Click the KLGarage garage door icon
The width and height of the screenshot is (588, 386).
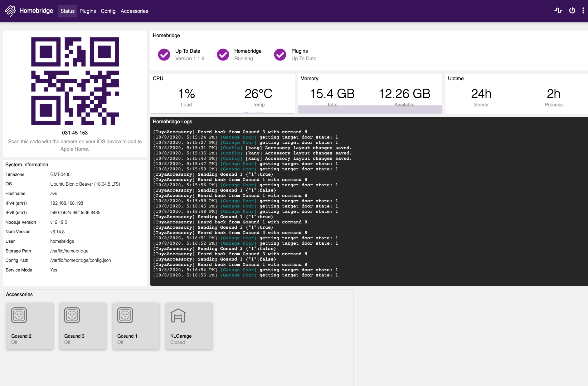pyautogui.click(x=178, y=315)
